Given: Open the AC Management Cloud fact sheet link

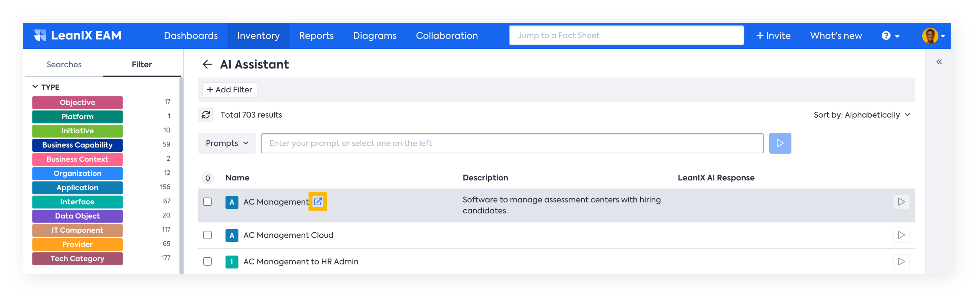Looking at the screenshot, I should pyautogui.click(x=288, y=235).
